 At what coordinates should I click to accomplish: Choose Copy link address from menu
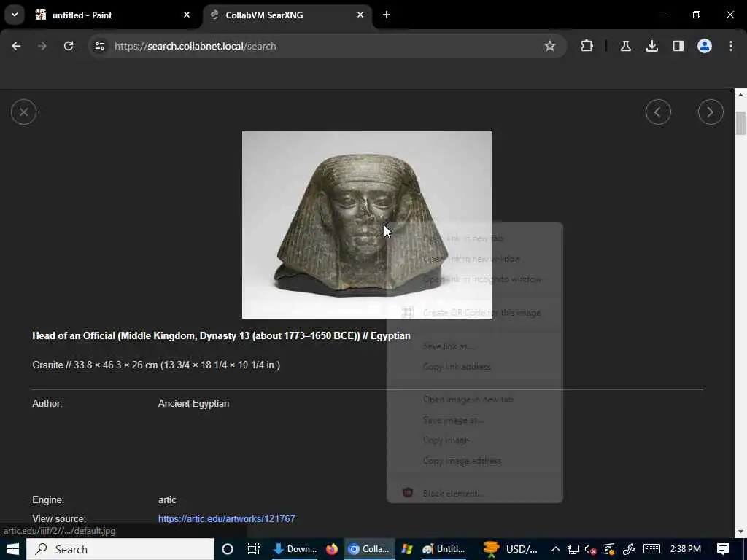point(474,367)
